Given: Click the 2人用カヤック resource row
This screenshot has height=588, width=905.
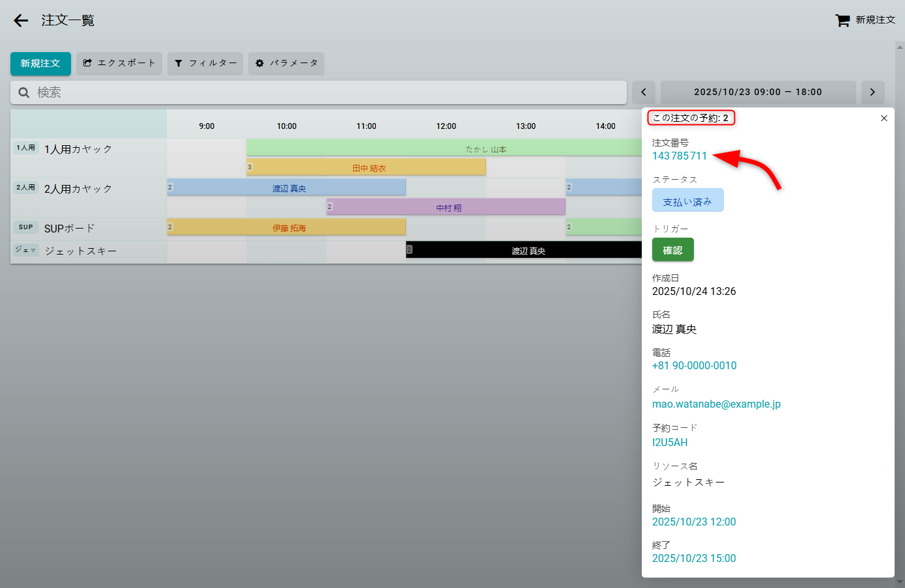Looking at the screenshot, I should (x=89, y=198).
